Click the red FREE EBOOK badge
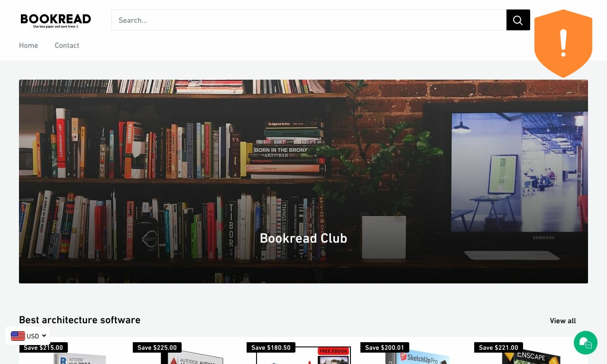607x364 pixels. click(x=333, y=351)
